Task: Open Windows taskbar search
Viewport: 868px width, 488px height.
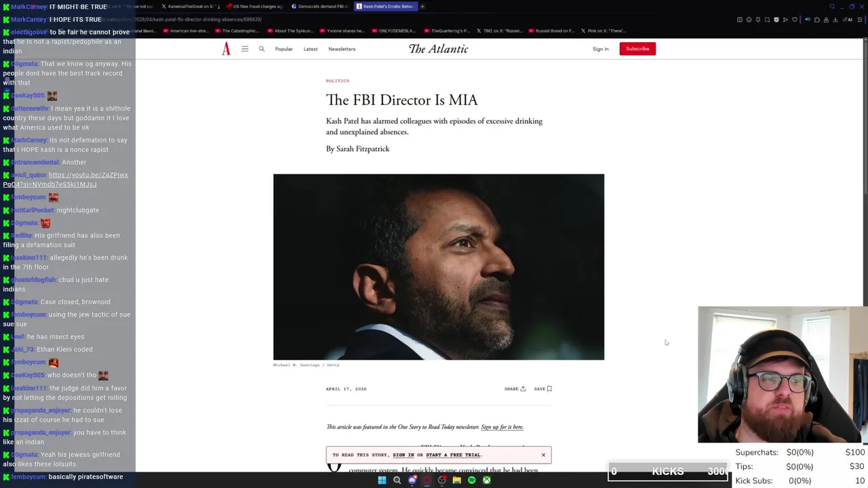Action: click(397, 480)
